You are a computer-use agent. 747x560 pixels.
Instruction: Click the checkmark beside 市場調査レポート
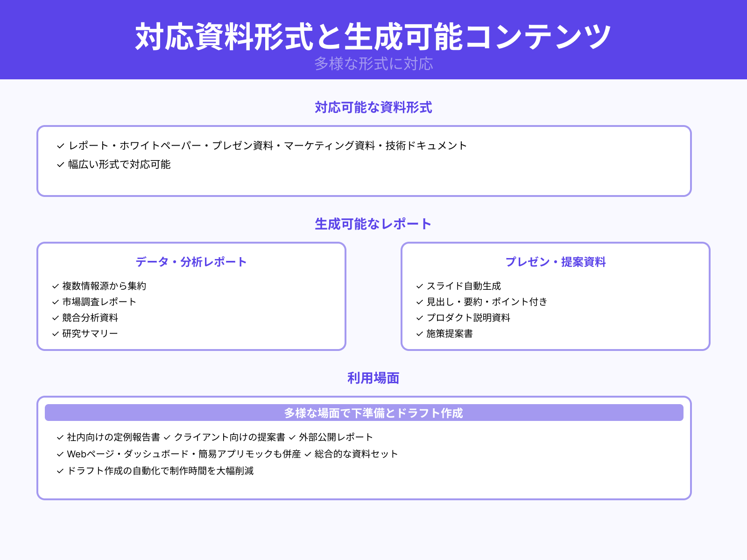[x=54, y=302]
